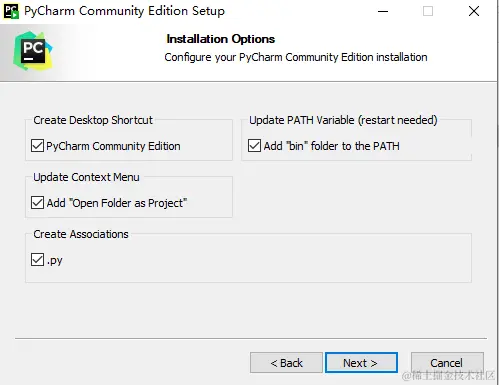The height and width of the screenshot is (385, 499).
Task: Click the Update Context Menu group label
Action: (86, 177)
